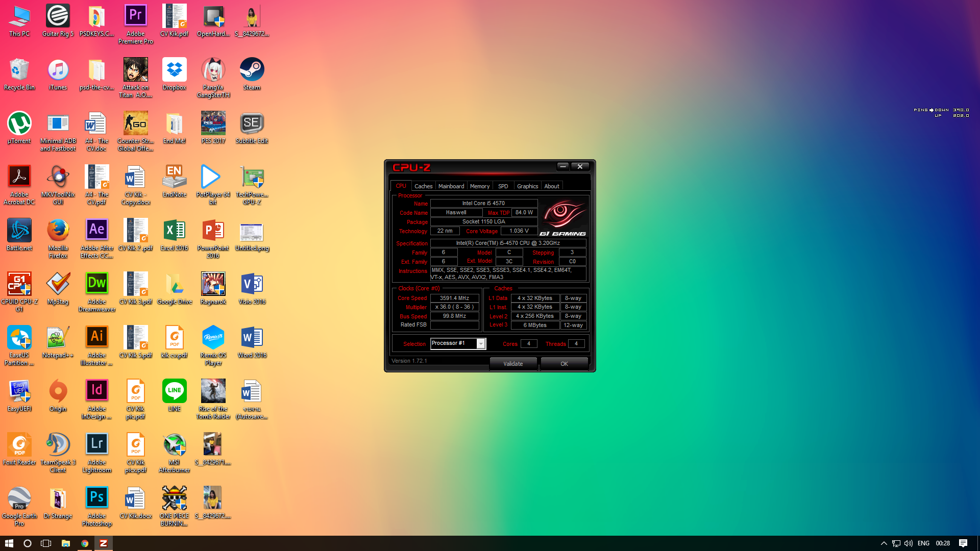Open Mozilla Firefox desktop shortcut

coord(58,231)
